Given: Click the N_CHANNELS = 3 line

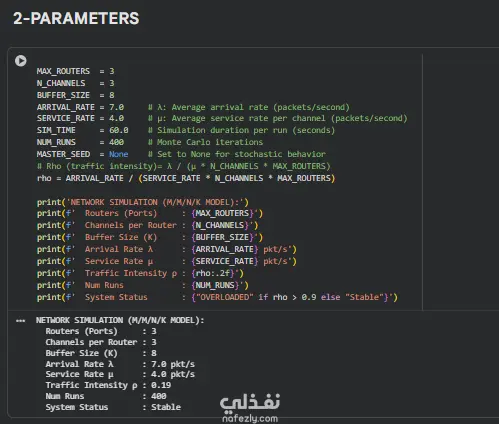Looking at the screenshot, I should coord(76,83).
